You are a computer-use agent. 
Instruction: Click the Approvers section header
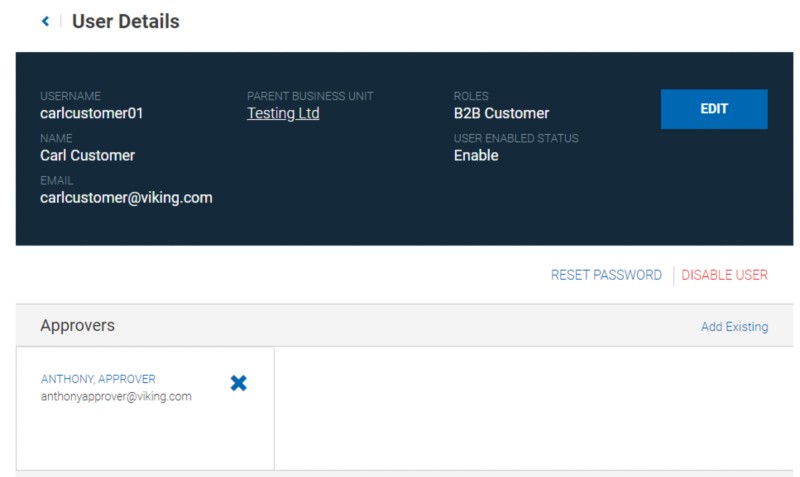(x=77, y=326)
